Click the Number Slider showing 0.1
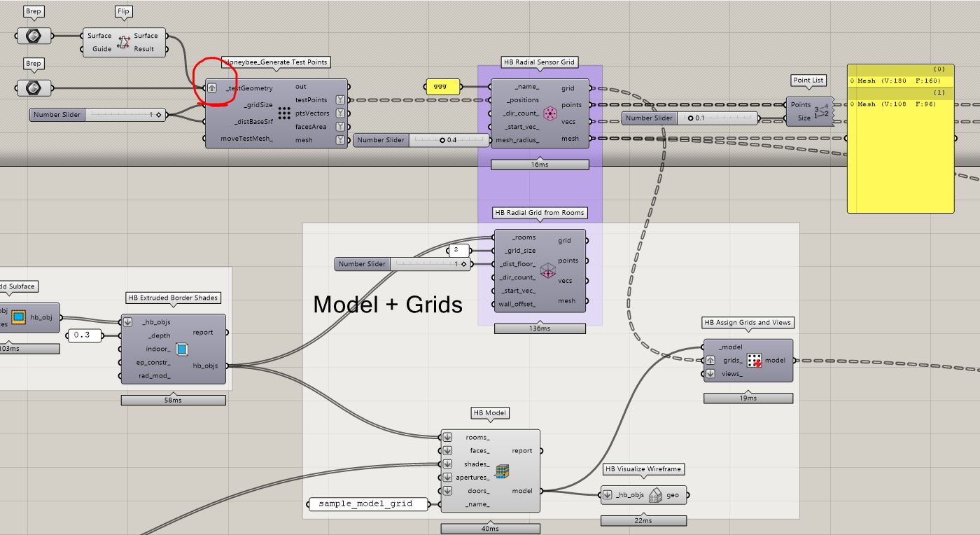 click(689, 118)
